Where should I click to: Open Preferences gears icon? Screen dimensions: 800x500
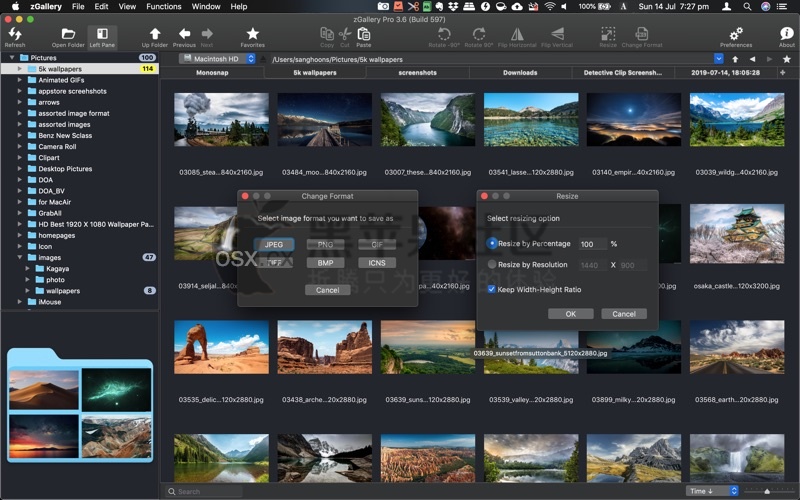[736, 34]
